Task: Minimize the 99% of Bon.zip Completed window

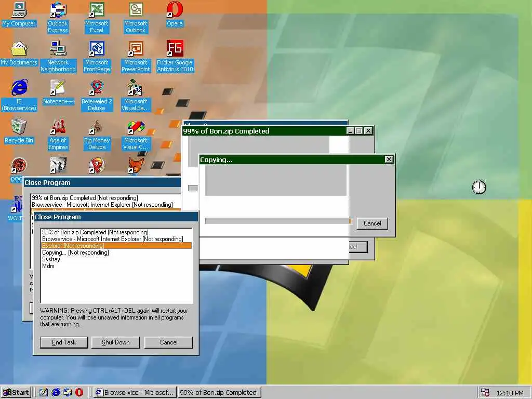Action: 351,130
